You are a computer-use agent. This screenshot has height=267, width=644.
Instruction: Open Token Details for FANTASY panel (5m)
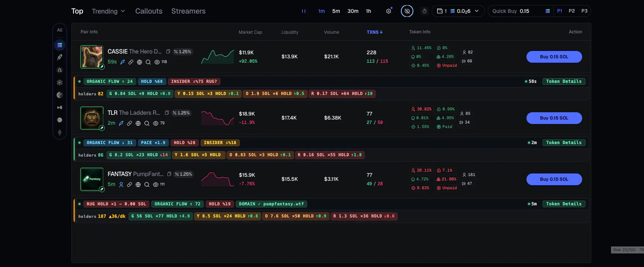pyautogui.click(x=564, y=204)
